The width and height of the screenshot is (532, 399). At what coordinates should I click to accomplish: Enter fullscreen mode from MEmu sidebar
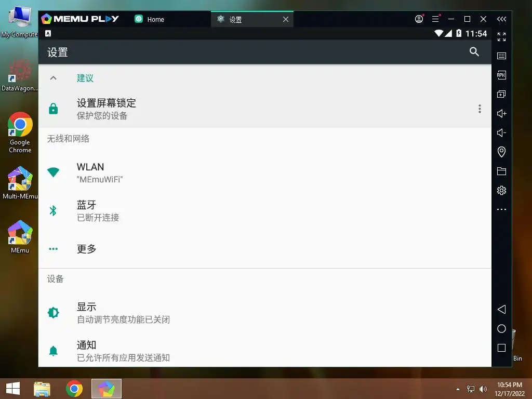[x=501, y=37]
